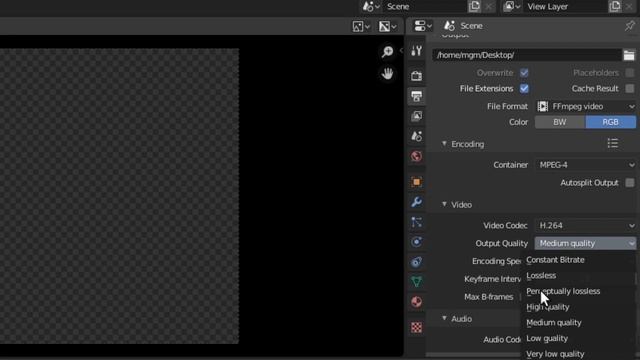Open the Render properties tab

click(416, 76)
